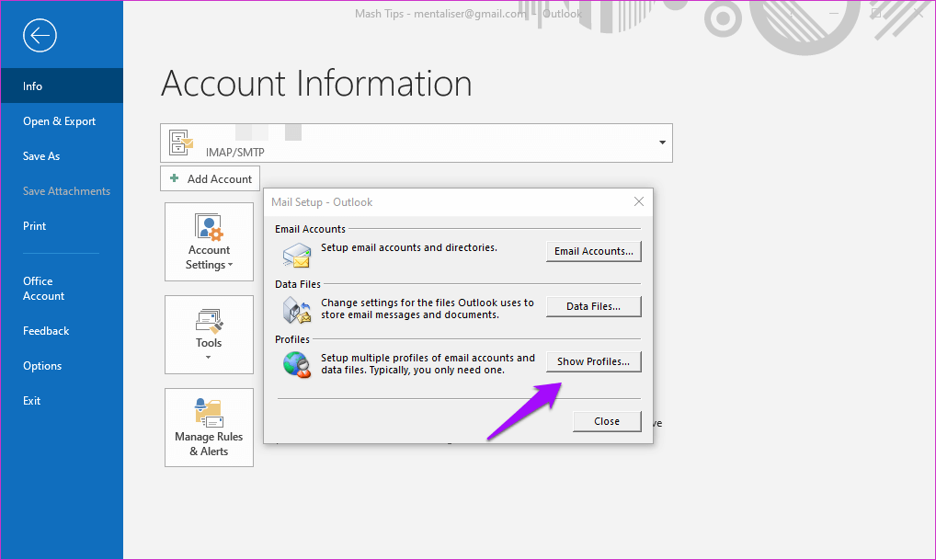The width and height of the screenshot is (936, 560).
Task: Expand the account selection dropdown arrow
Action: tap(661, 143)
